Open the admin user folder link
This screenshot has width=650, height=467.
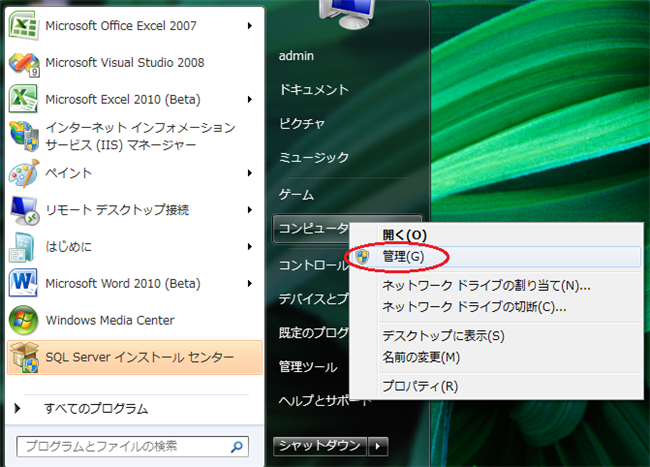[x=296, y=56]
